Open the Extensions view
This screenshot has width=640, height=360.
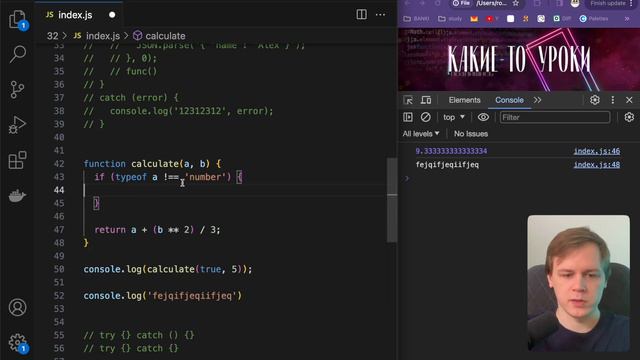pyautogui.click(x=18, y=160)
